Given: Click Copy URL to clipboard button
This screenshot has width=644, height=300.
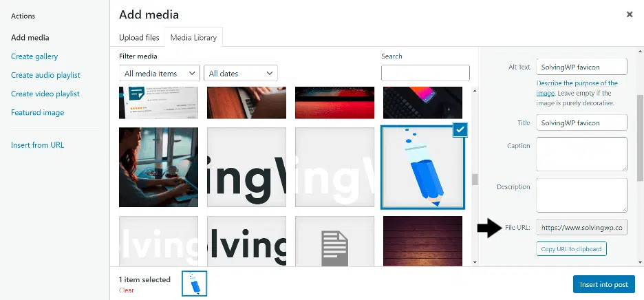Looking at the screenshot, I should tap(571, 249).
